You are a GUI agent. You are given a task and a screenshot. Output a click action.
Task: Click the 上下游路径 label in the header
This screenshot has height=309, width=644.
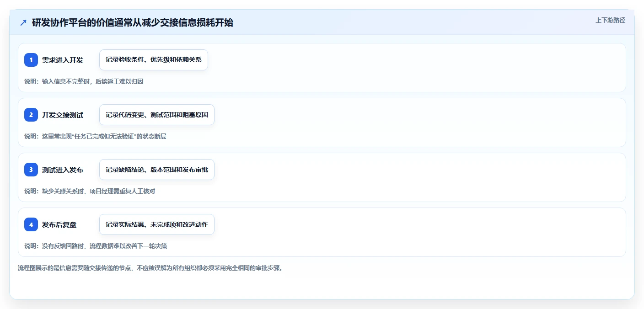[x=610, y=20]
